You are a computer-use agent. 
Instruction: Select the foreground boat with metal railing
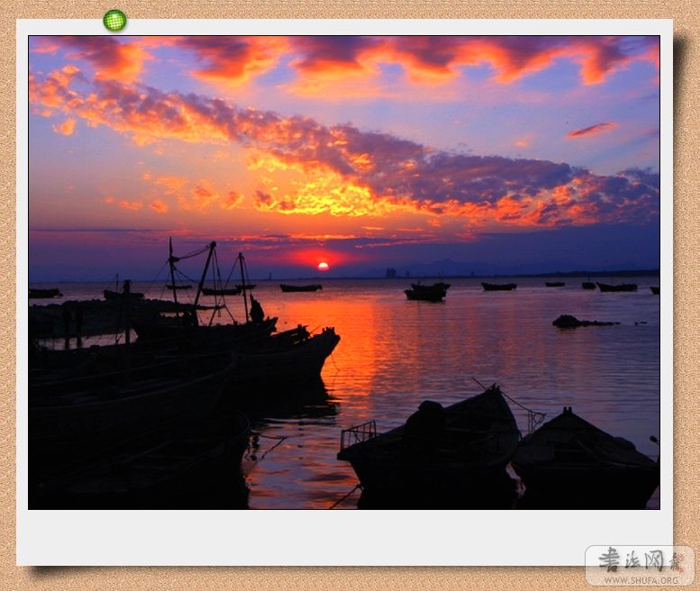pyautogui.click(x=432, y=441)
